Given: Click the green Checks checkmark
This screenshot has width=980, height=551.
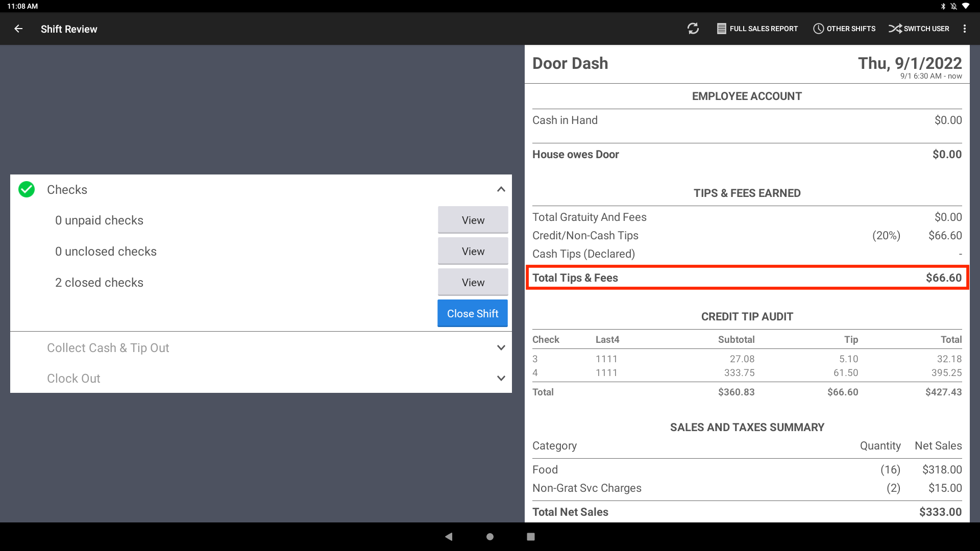Looking at the screenshot, I should (x=27, y=189).
